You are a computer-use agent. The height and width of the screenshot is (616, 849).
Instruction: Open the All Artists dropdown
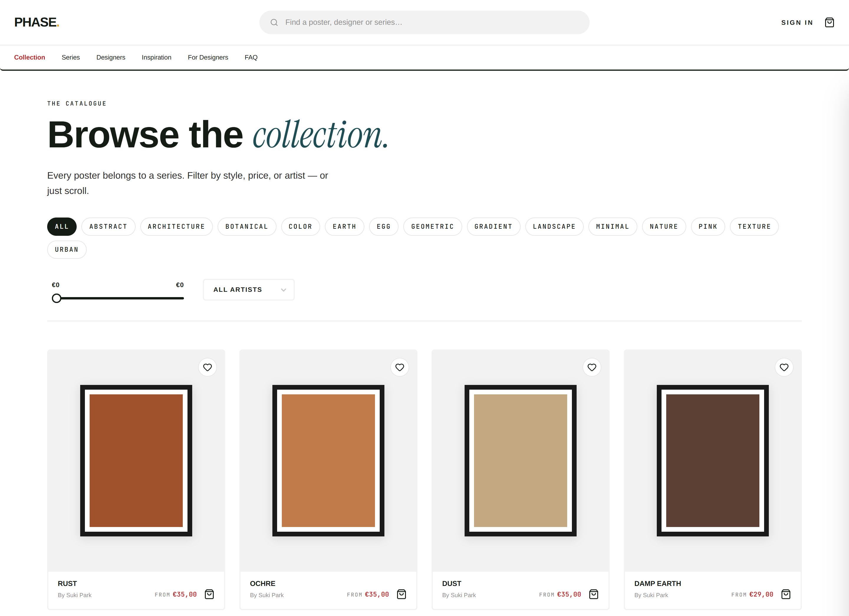point(249,290)
